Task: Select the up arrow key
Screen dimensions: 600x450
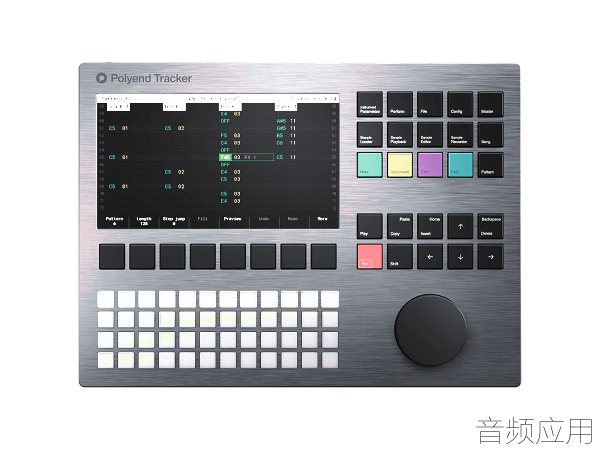Action: click(x=460, y=226)
